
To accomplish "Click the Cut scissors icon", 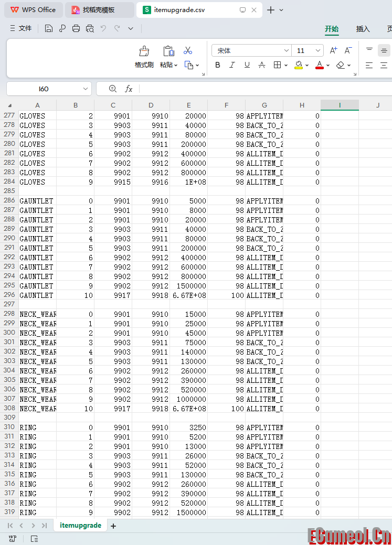I will pyautogui.click(x=188, y=50).
